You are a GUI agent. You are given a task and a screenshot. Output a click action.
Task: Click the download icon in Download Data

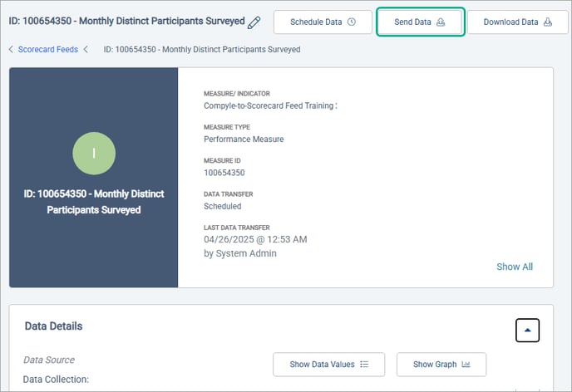pos(548,22)
